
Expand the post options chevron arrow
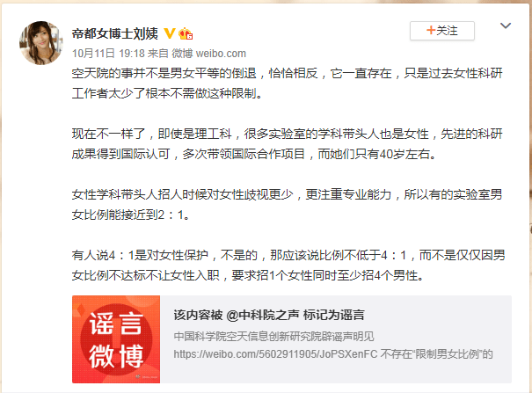coord(506,25)
